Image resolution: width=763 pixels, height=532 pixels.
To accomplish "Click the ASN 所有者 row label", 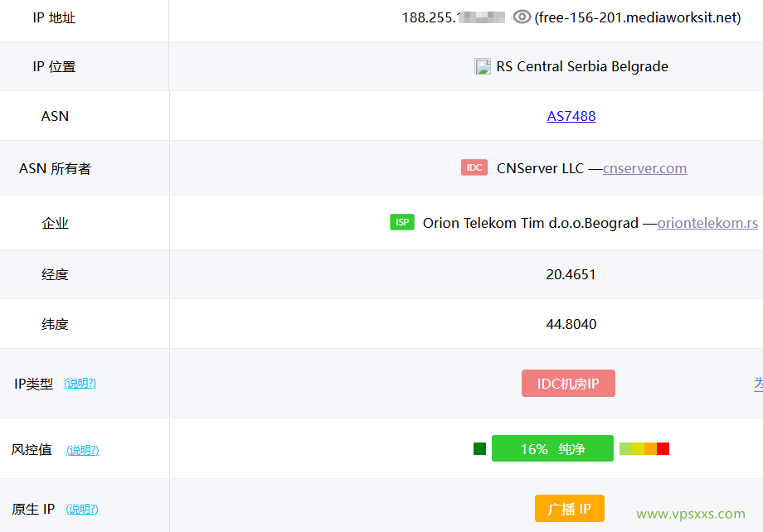I will click(x=55, y=168).
